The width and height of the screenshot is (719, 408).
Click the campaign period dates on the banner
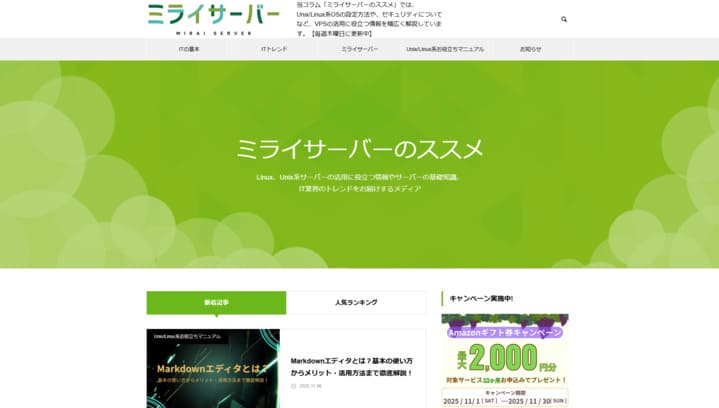(x=505, y=400)
